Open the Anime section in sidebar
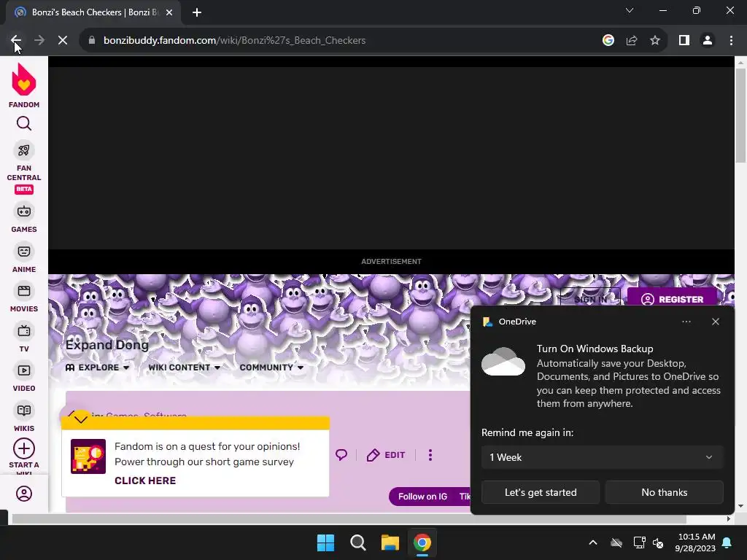The image size is (747, 560). pos(24,259)
